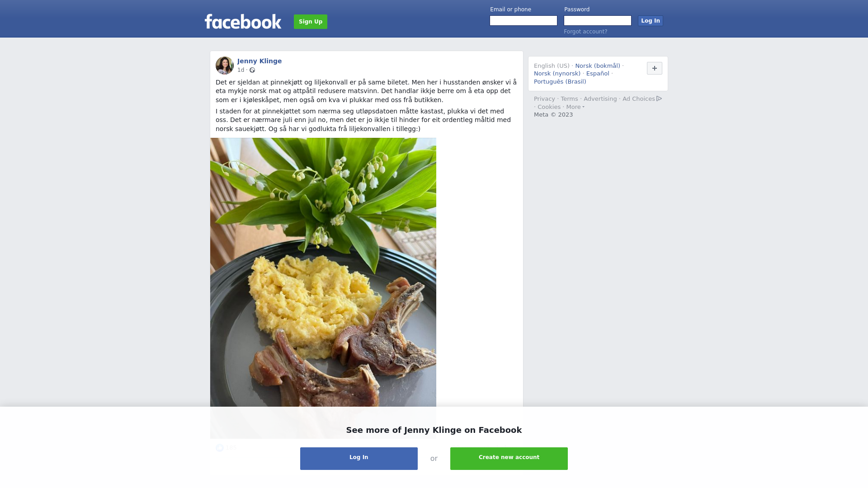
Task: Focus the Email or phone field
Action: 524,21
